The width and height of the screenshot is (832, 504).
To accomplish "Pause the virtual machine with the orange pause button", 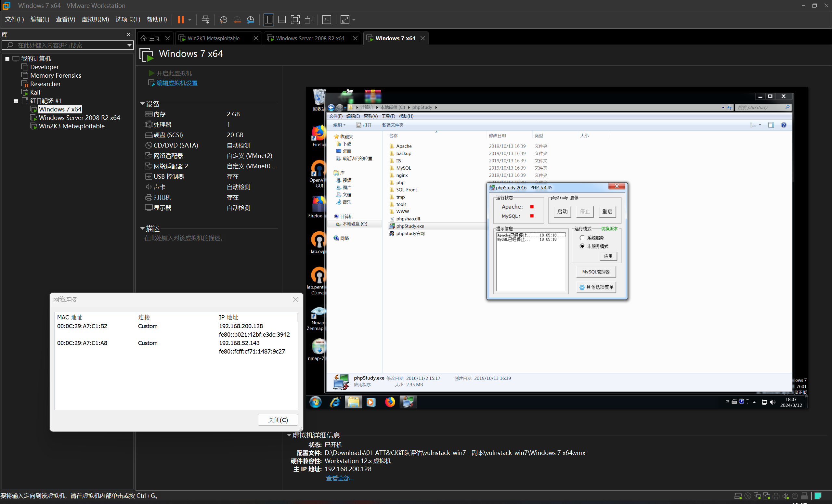I will [181, 19].
